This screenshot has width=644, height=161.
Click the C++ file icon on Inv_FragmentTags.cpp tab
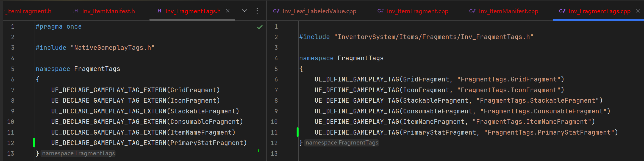(x=562, y=11)
